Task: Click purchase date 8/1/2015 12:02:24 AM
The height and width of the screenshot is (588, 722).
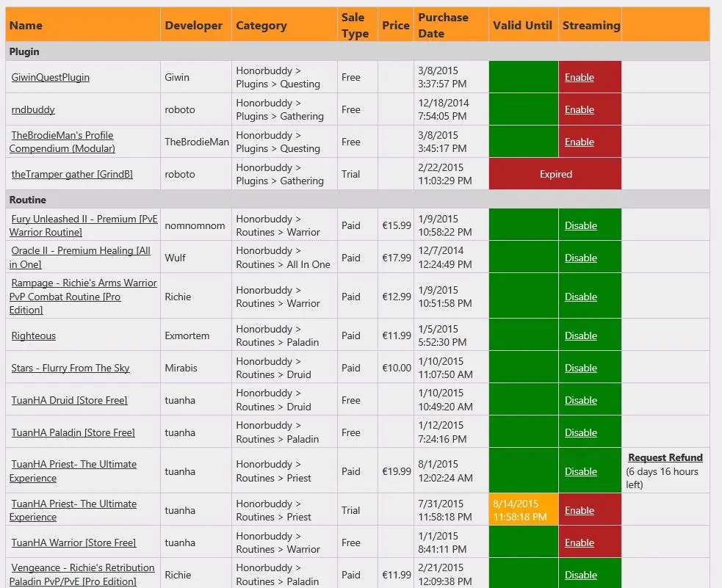Action: 445,471
